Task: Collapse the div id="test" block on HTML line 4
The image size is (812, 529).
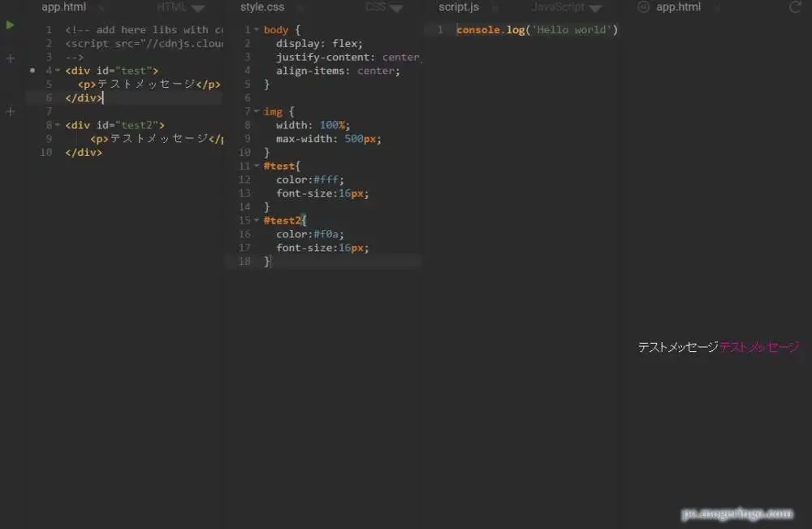Action: pos(58,71)
